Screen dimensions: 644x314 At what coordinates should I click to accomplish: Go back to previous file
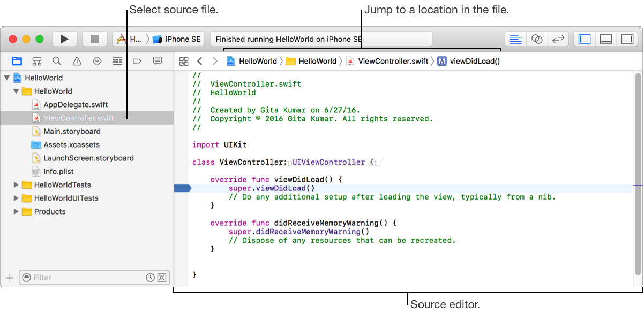(x=200, y=62)
